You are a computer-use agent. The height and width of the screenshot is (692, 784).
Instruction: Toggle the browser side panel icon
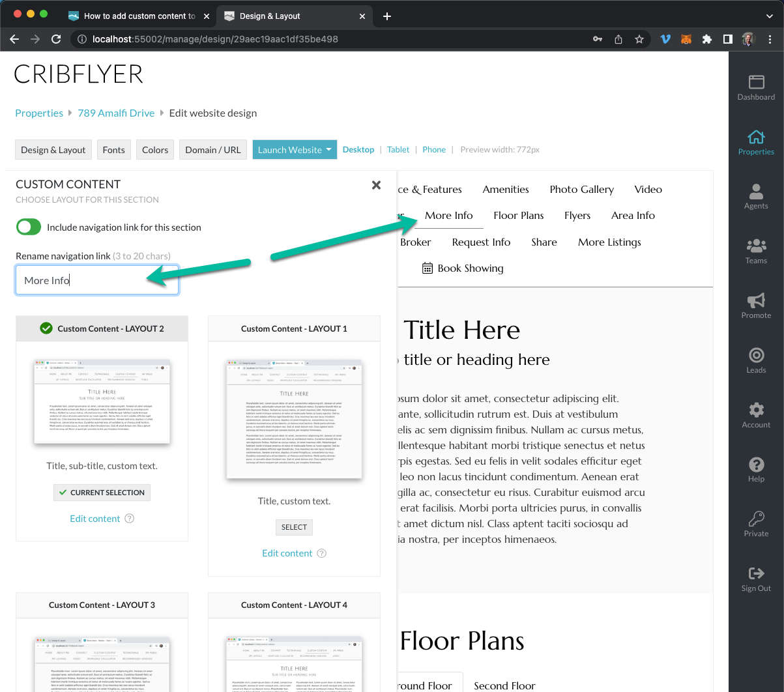(x=728, y=39)
